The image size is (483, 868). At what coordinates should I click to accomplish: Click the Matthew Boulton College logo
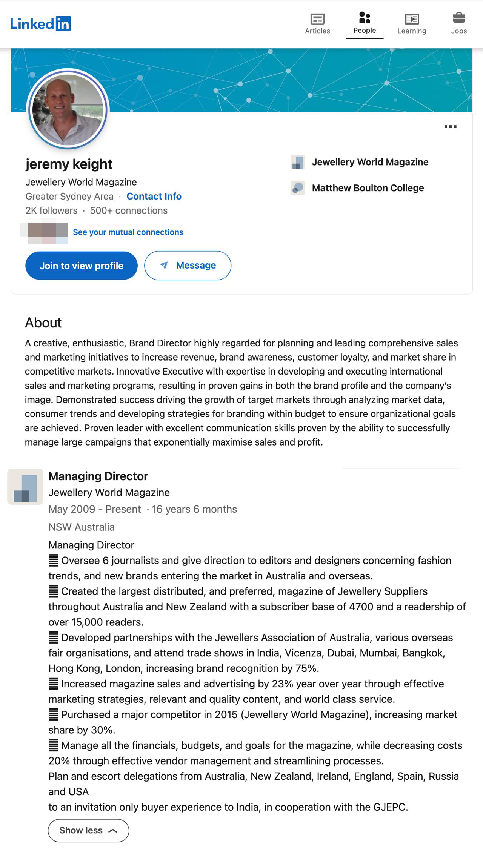pyautogui.click(x=298, y=188)
